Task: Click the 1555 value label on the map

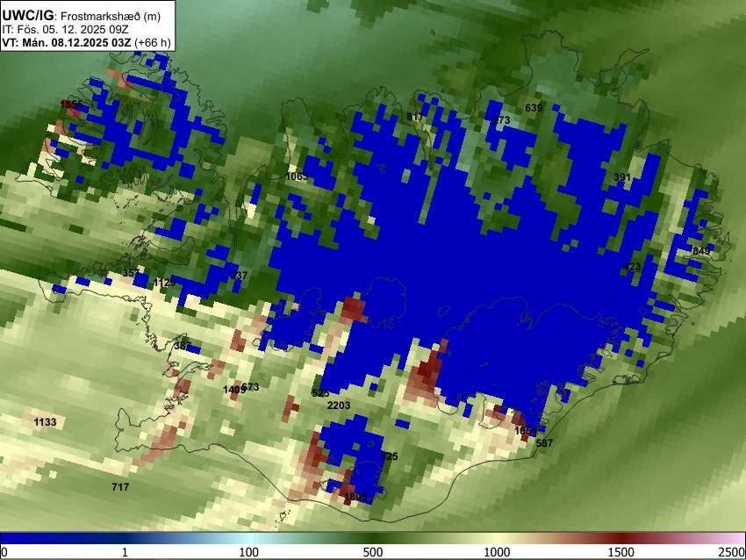Action: coord(72,104)
